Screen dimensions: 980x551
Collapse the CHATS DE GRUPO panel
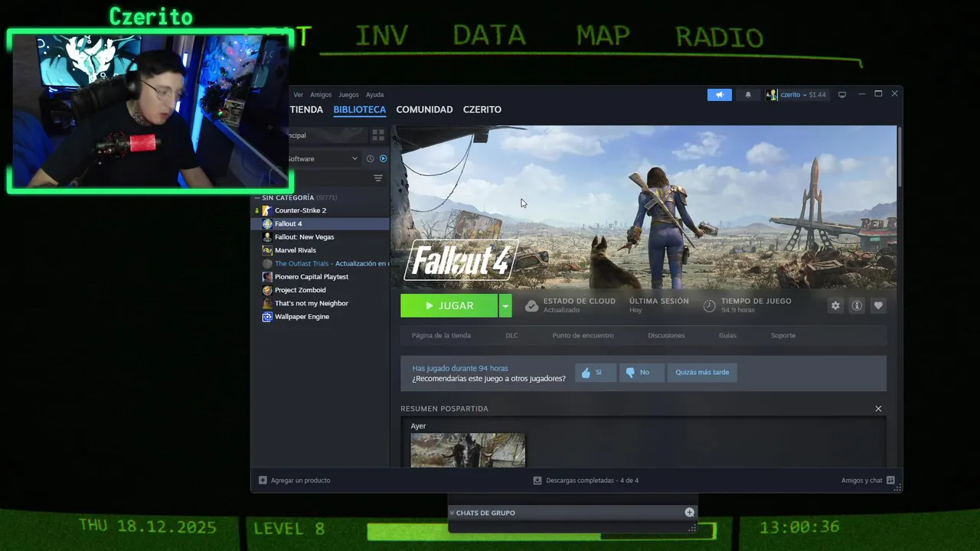point(452,513)
